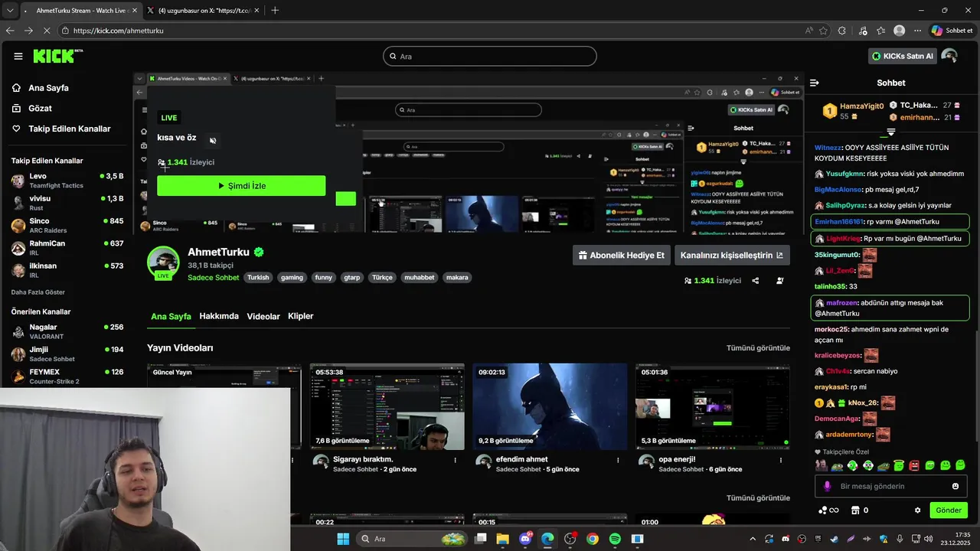Image resolution: width=980 pixels, height=551 pixels.
Task: Click into the Ara search field
Action: pos(490,56)
